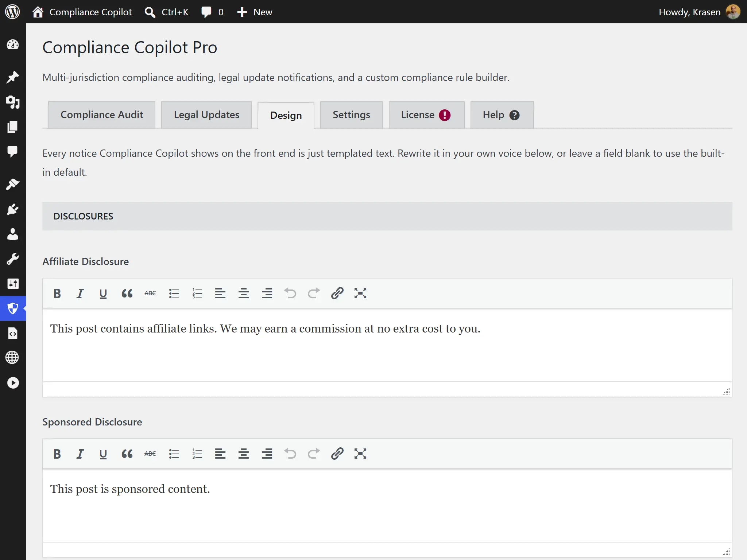Screen dimensions: 747x560
Task: Open the Appearance brush sidebar icon
Action: (13, 184)
